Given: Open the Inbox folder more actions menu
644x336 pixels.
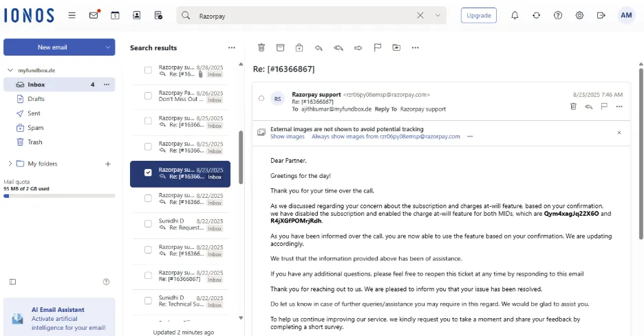Looking at the screenshot, I should pos(107,85).
